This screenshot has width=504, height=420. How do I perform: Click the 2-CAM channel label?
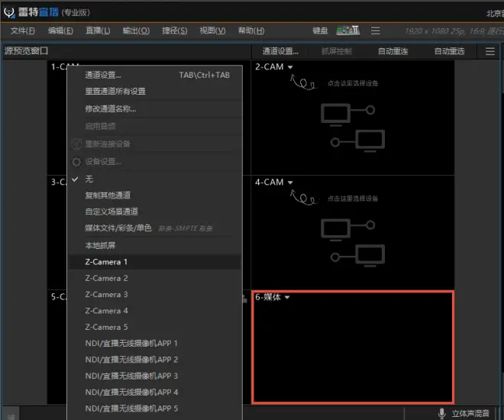point(270,67)
